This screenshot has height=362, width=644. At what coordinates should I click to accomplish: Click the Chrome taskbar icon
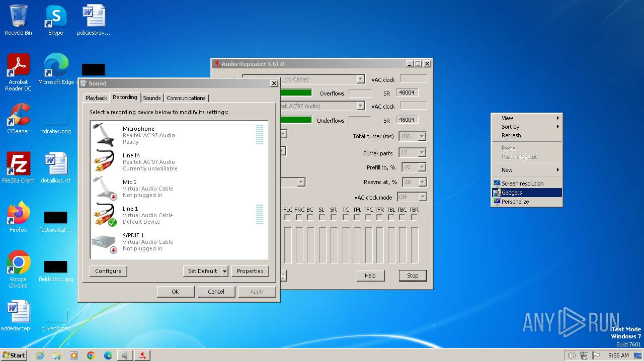pos(91,355)
